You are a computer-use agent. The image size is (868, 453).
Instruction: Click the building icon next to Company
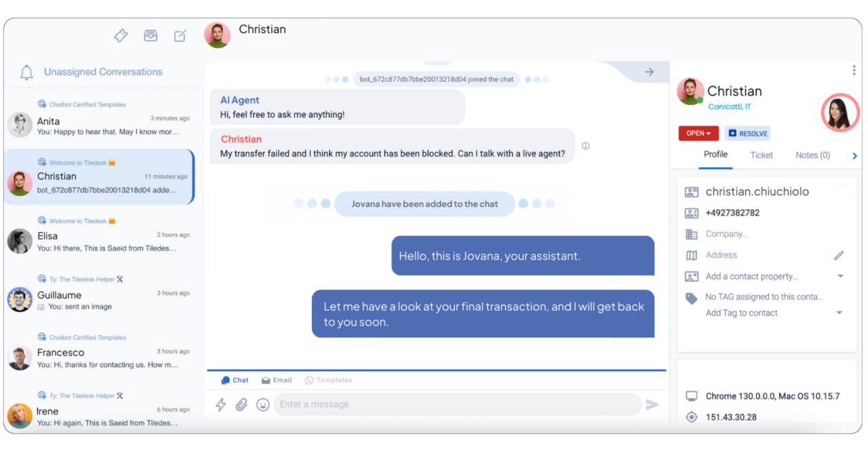692,235
